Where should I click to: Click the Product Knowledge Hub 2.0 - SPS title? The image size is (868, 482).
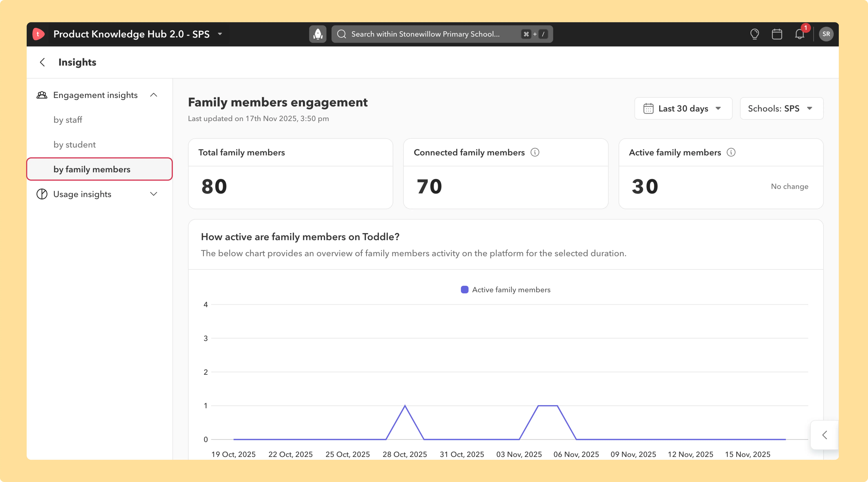131,34
